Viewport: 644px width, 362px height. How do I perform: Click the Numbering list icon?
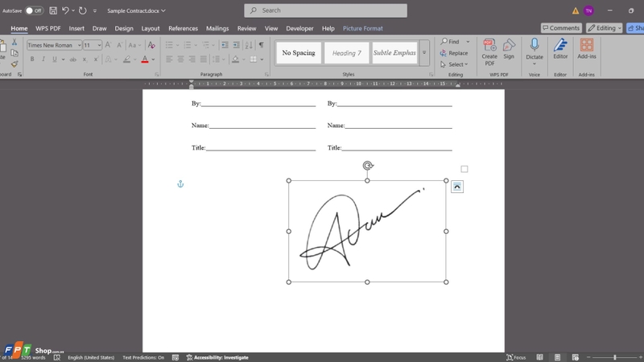(188, 45)
